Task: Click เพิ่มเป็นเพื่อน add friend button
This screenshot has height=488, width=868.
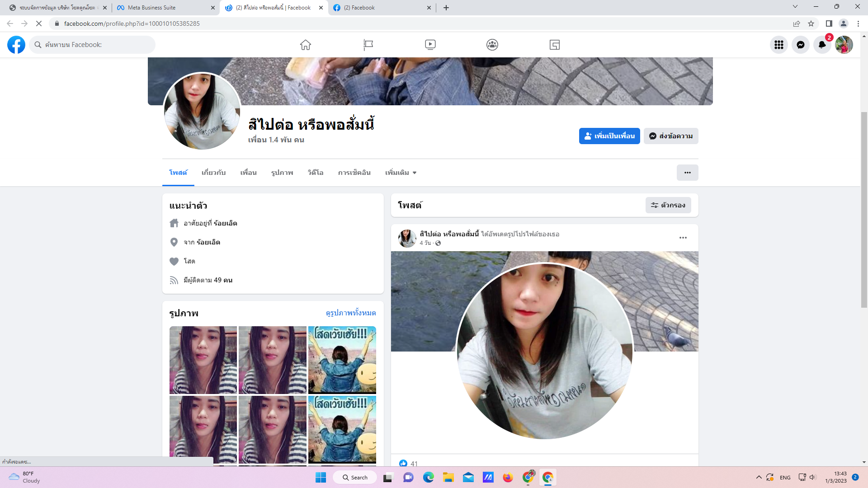Action: point(609,136)
